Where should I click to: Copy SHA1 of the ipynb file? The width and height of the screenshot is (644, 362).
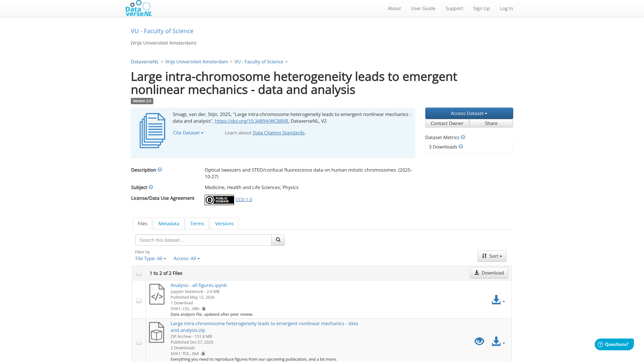click(x=203, y=309)
